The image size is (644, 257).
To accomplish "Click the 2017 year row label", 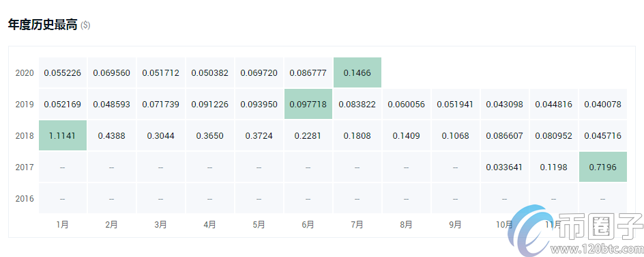I will (25, 167).
